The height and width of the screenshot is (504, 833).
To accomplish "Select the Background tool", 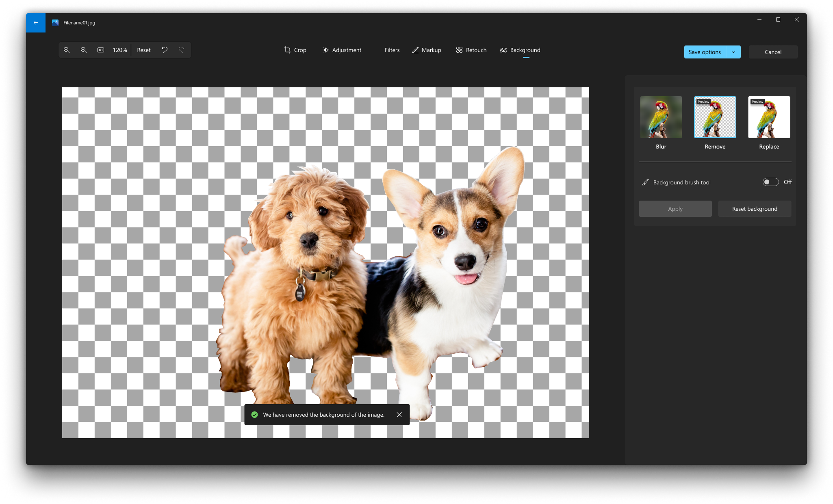I will pos(519,50).
